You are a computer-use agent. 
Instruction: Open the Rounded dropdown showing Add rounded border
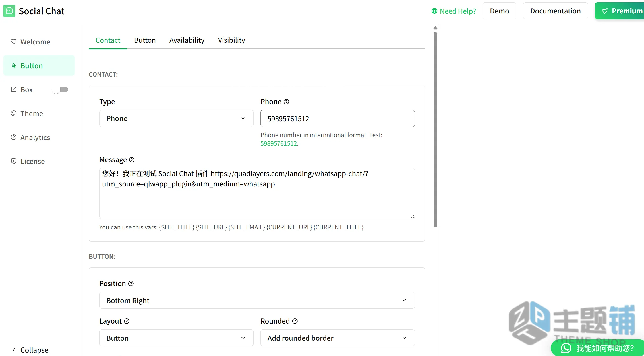337,338
